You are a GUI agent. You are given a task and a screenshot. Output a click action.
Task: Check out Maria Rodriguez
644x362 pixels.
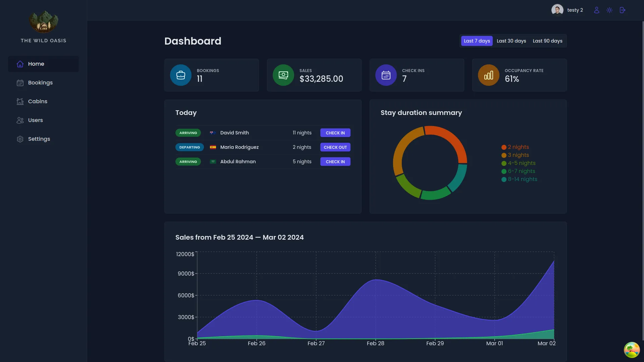[335, 147]
